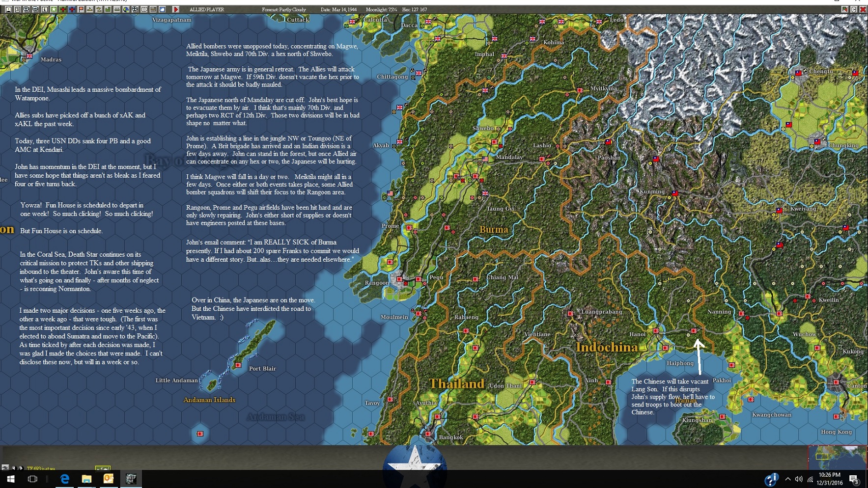Click the 'Date: Mar 14, 1944' text
The height and width of the screenshot is (488, 868).
pyautogui.click(x=339, y=9)
